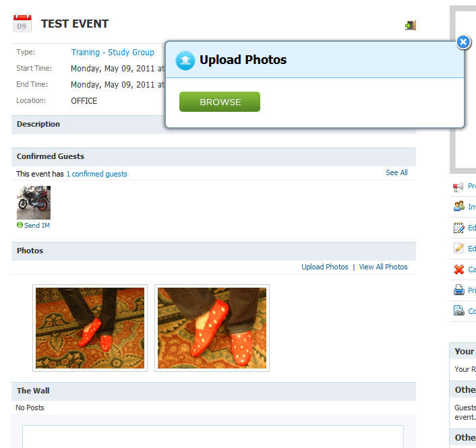476x448 pixels.
Task: Open the second red shoes photo
Action: tap(212, 328)
